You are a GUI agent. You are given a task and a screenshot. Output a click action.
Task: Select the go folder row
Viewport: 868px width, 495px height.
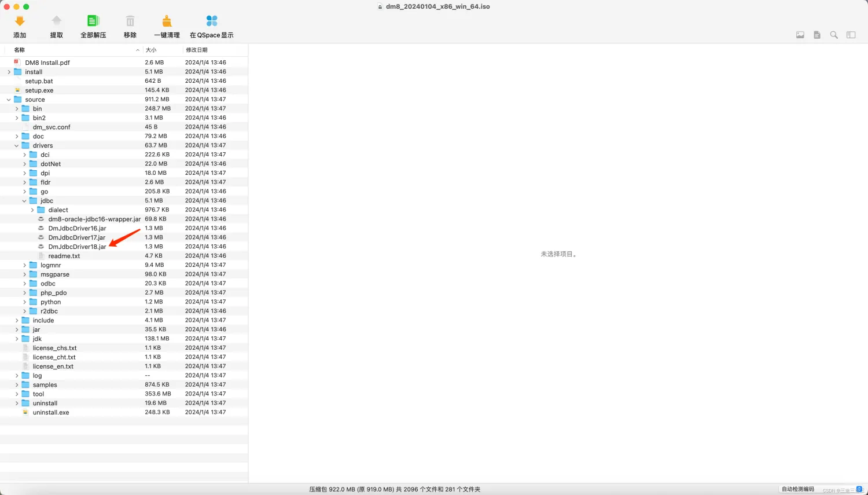coord(124,192)
